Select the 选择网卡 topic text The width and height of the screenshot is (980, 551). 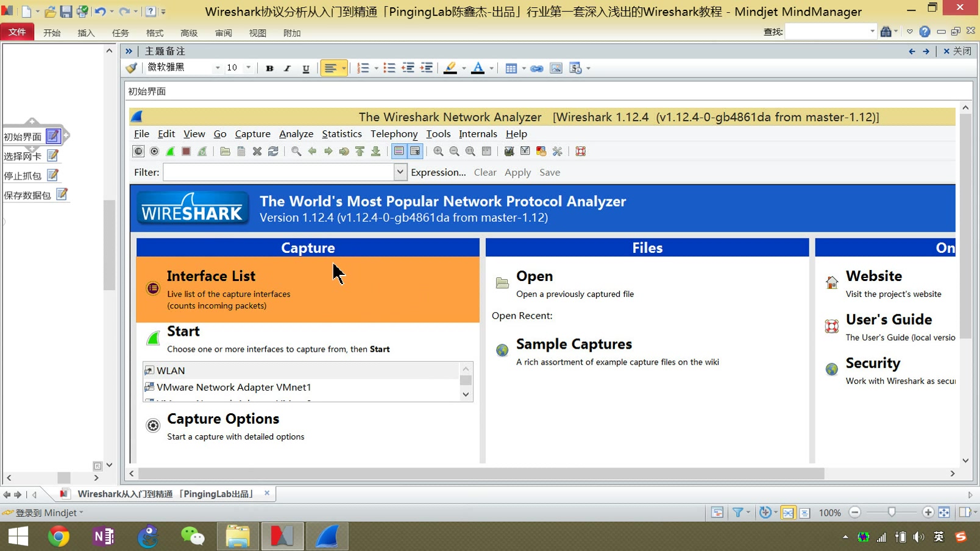[x=23, y=157]
